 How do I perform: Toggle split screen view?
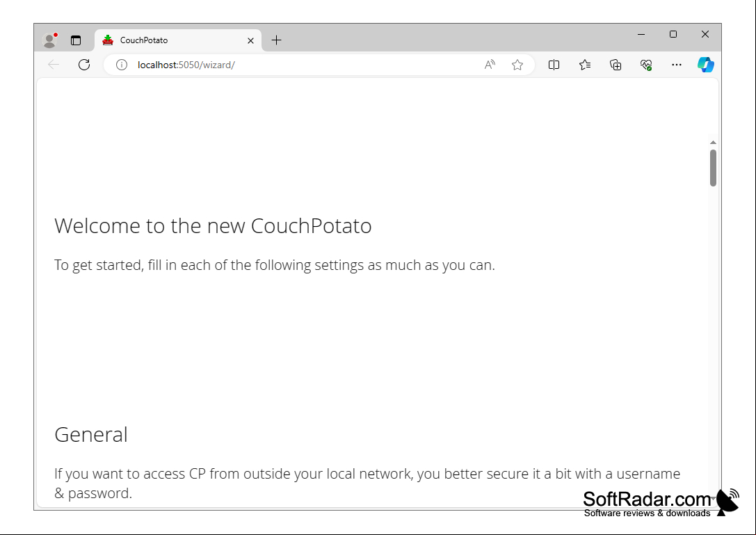coord(554,65)
